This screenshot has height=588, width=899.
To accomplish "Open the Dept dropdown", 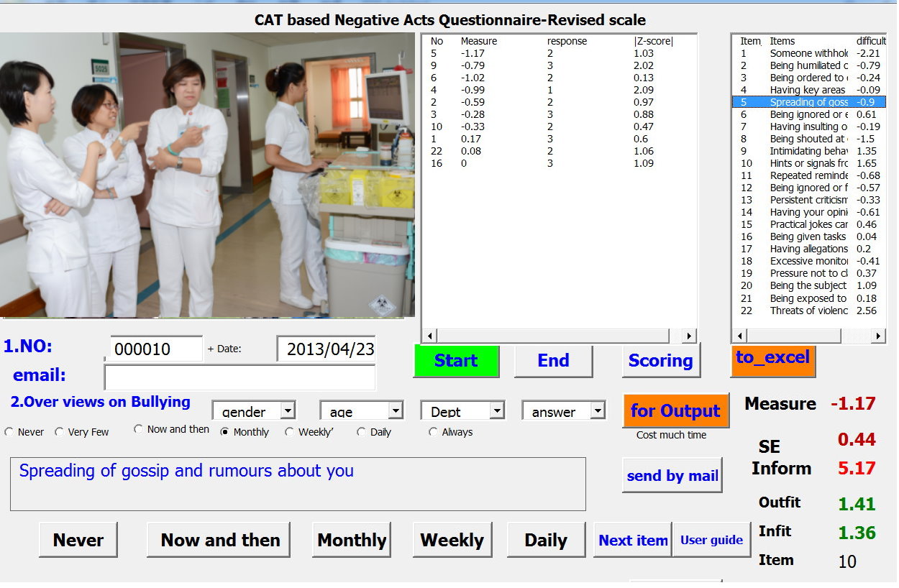I will click(x=497, y=410).
